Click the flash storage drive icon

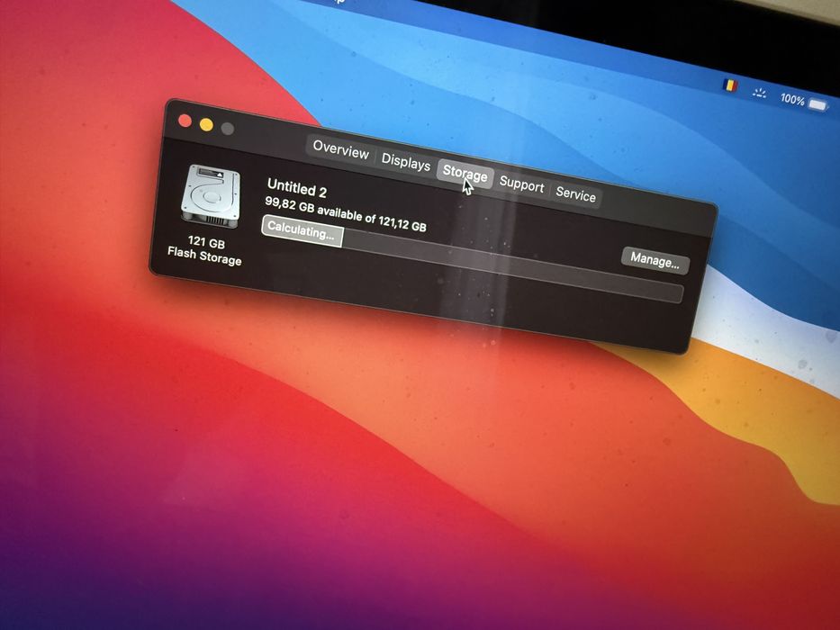click(211, 196)
